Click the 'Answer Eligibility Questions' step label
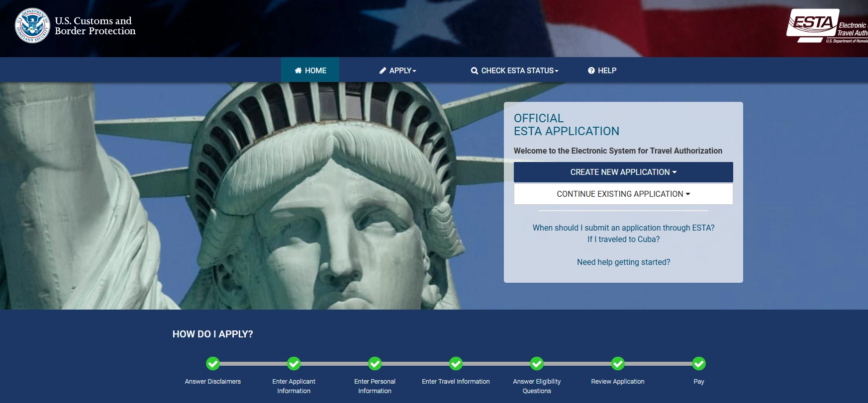This screenshot has height=403, width=868. (x=537, y=386)
